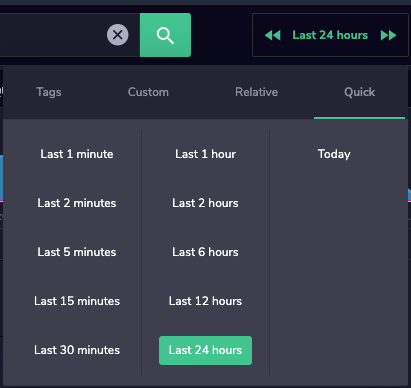Choose Last 1 hour range
411x388 pixels.
(x=205, y=154)
